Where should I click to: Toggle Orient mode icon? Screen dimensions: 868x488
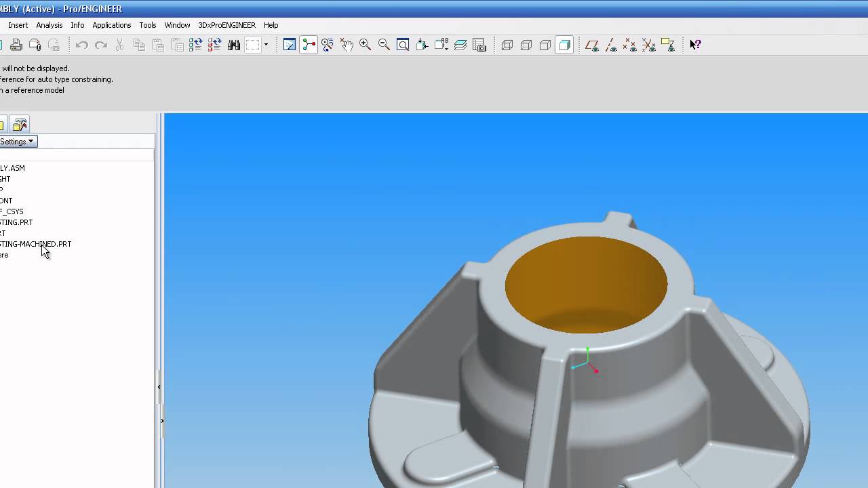pyautogui.click(x=328, y=45)
